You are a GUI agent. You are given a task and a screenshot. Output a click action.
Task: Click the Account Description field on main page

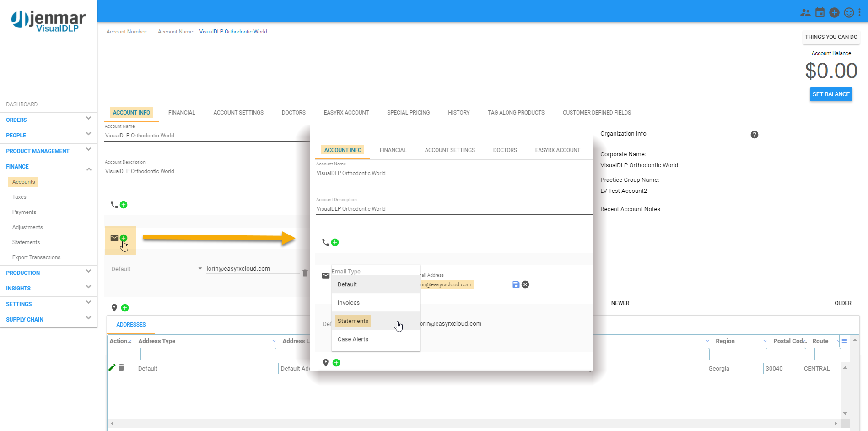207,171
